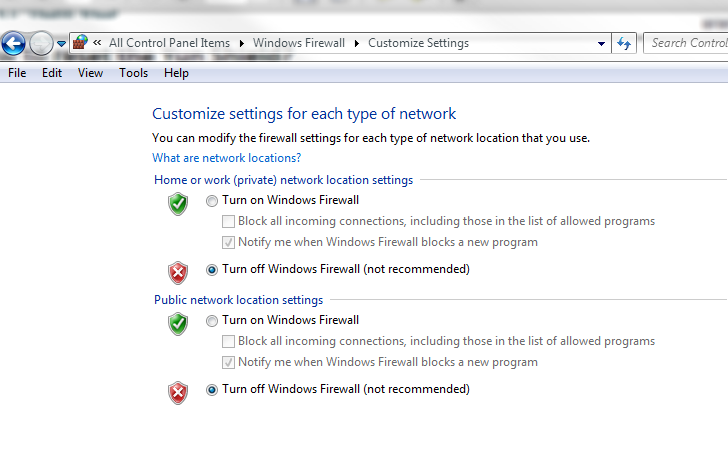The width and height of the screenshot is (728, 451).
Task: Click the firewall icon in address bar
Action: 80,43
